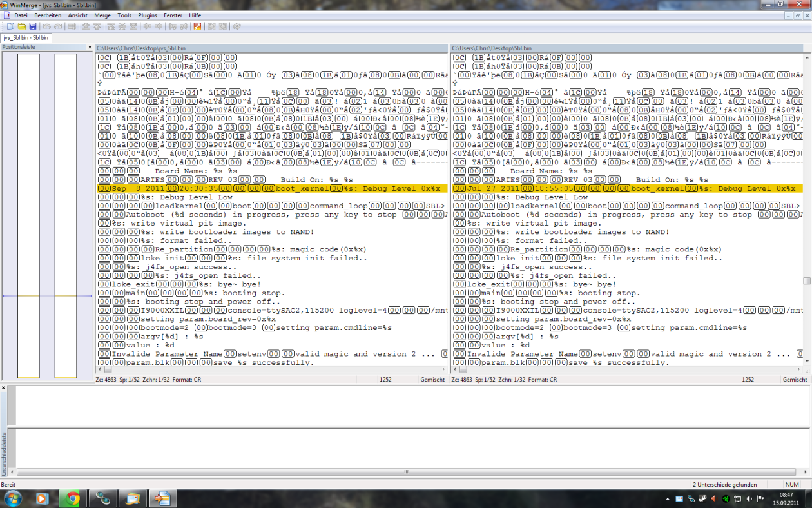The width and height of the screenshot is (812, 508).
Task: Open the Merge menu
Action: coord(102,15)
